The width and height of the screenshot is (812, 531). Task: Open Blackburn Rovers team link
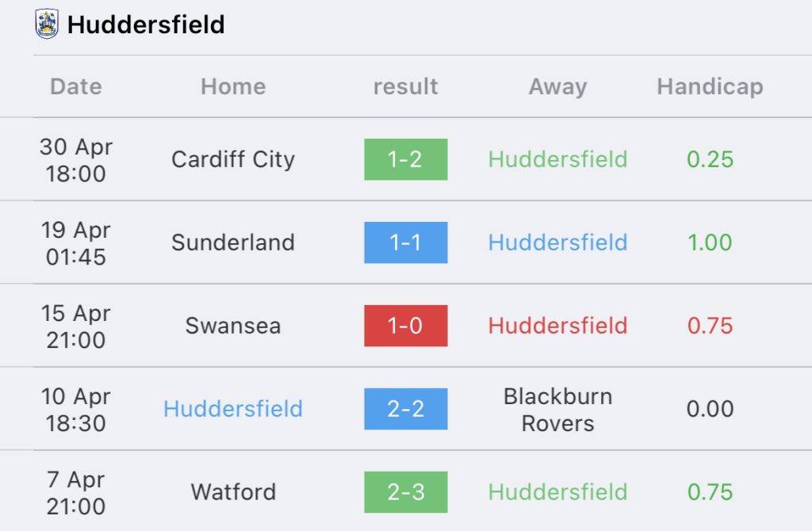pyautogui.click(x=557, y=410)
